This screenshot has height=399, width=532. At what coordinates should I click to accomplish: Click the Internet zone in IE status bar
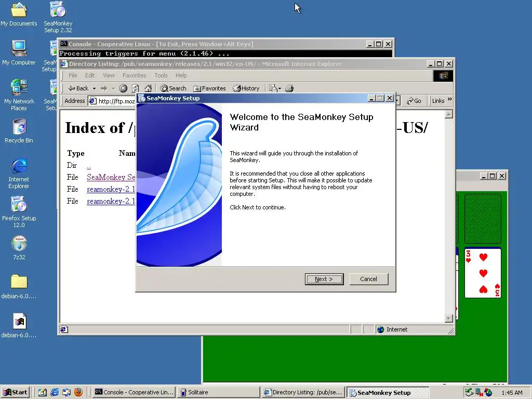click(392, 329)
